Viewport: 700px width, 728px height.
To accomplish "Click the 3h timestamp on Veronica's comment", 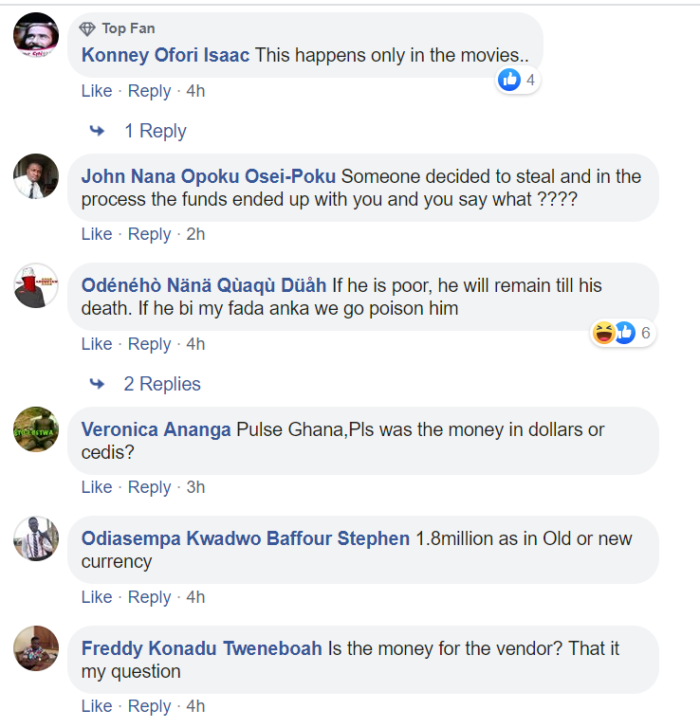I will [x=195, y=487].
